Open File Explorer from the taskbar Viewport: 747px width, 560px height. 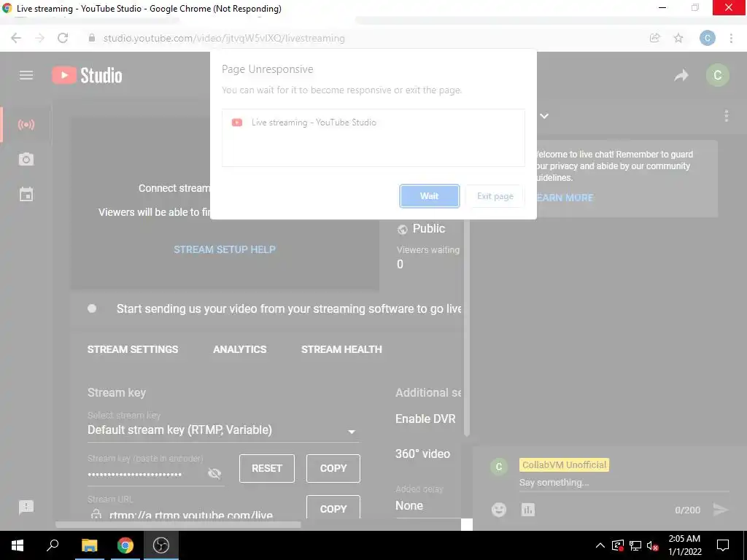pos(89,545)
